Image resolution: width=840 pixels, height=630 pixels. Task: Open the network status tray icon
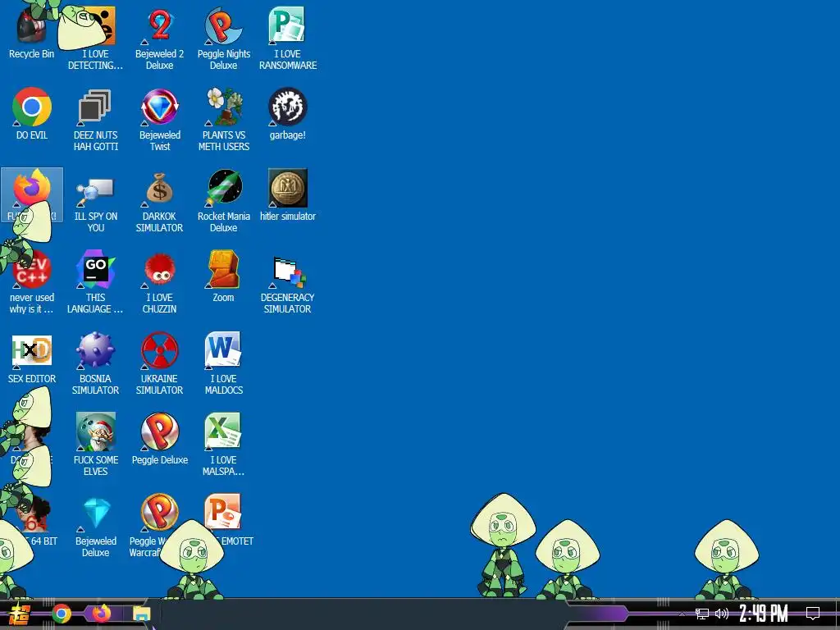point(702,614)
